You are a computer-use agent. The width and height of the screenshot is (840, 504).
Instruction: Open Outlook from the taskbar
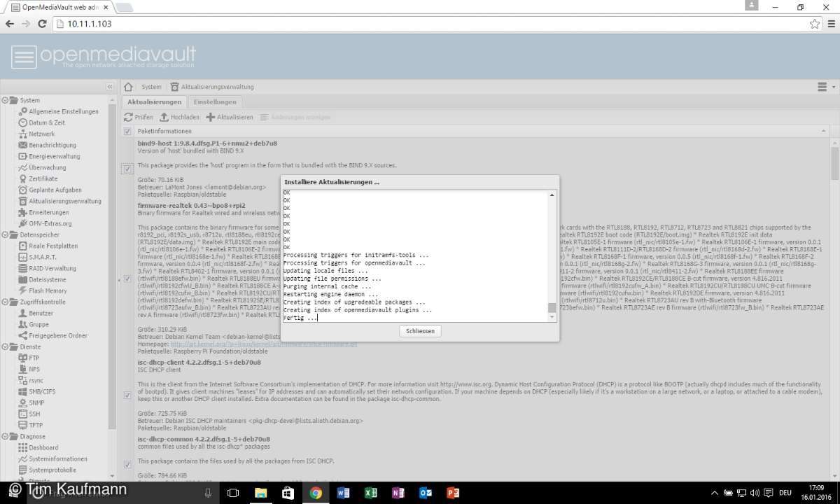(425, 493)
